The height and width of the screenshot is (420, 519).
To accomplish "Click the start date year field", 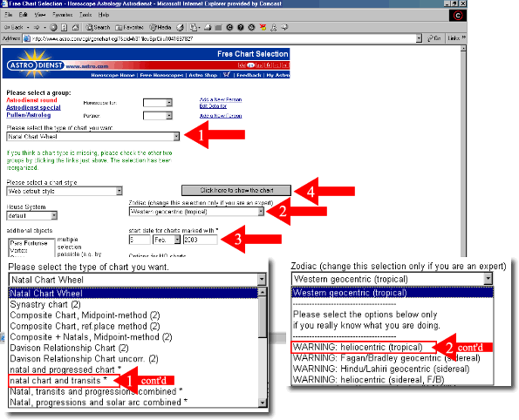I will (x=201, y=240).
